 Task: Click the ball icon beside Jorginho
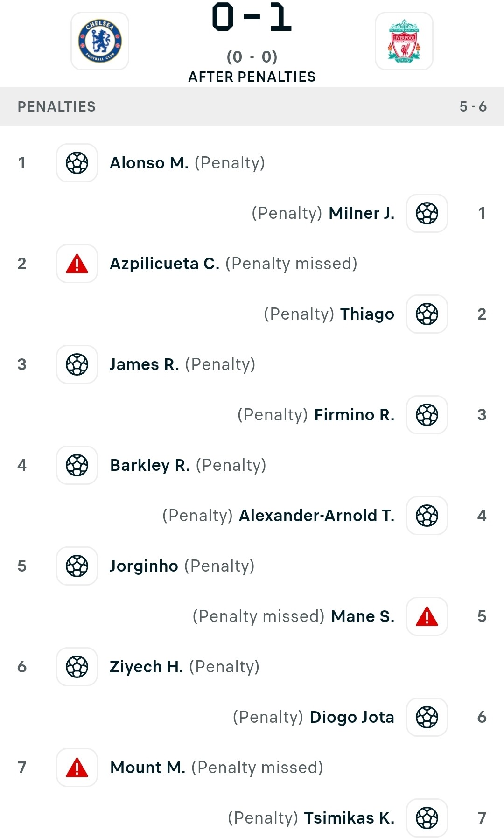[x=77, y=566]
